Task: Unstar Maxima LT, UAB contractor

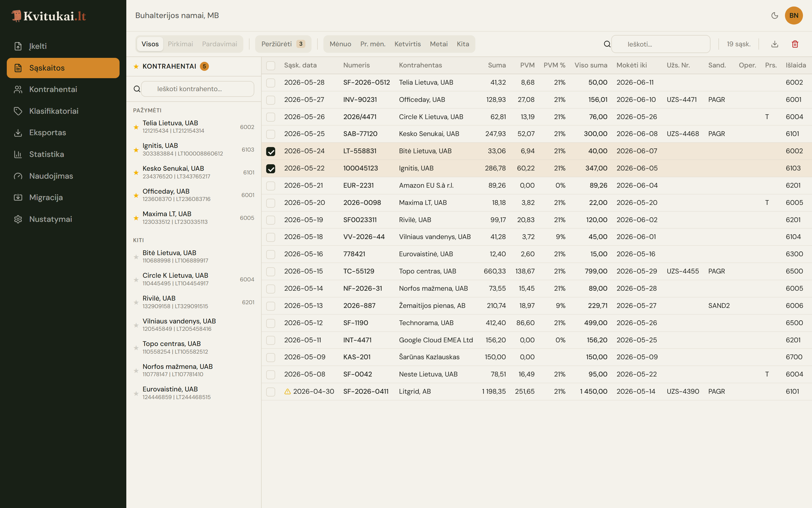Action: coord(136,218)
